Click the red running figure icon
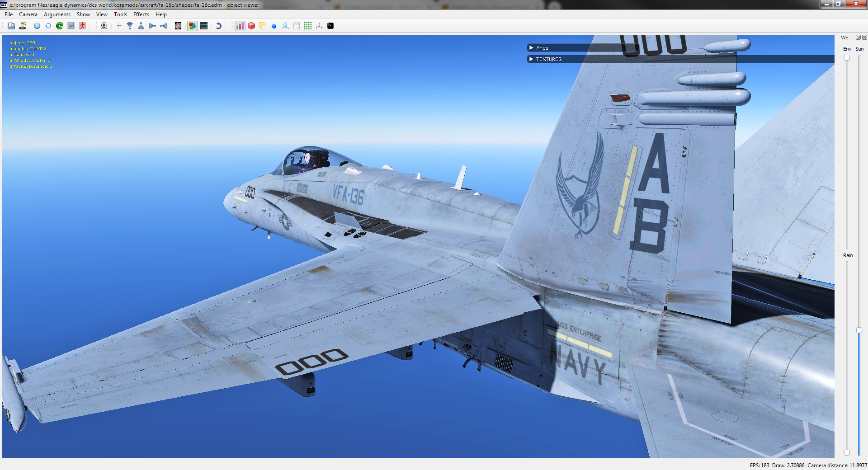Viewport: 868px width, 470px height. coord(82,26)
